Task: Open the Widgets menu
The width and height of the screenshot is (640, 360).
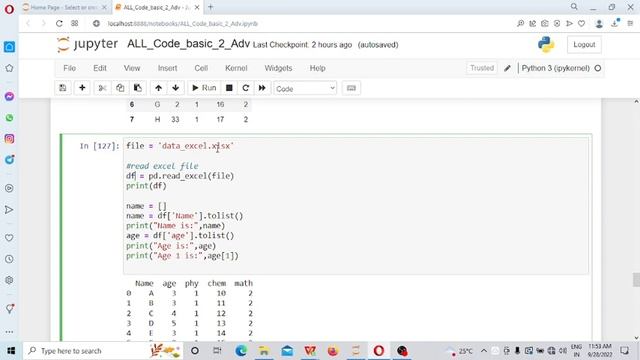Action: [278, 68]
